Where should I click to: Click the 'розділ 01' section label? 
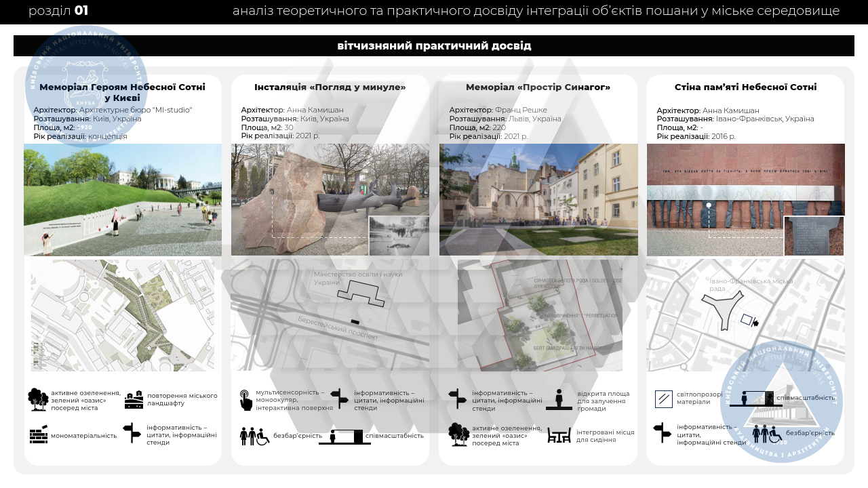[58, 11]
